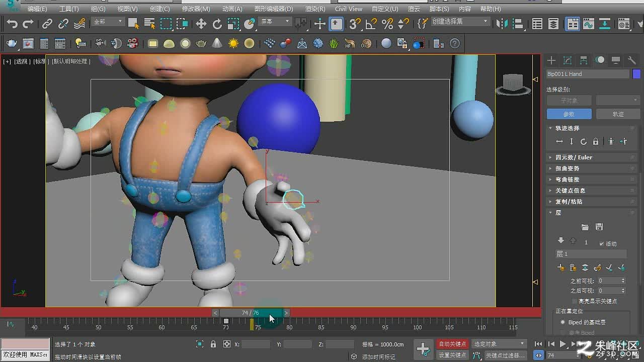The height and width of the screenshot is (362, 644).
Task: Open the Hierarchy panel icon
Action: click(584, 60)
